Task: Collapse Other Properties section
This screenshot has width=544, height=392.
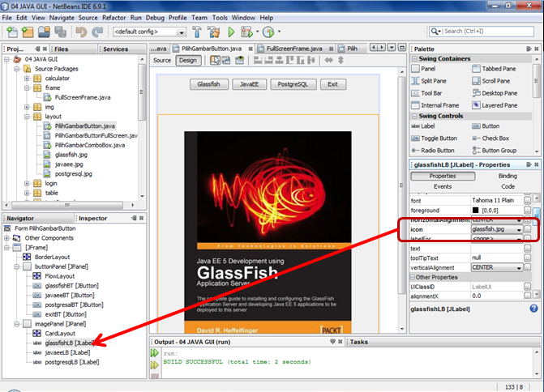Action: (413, 277)
